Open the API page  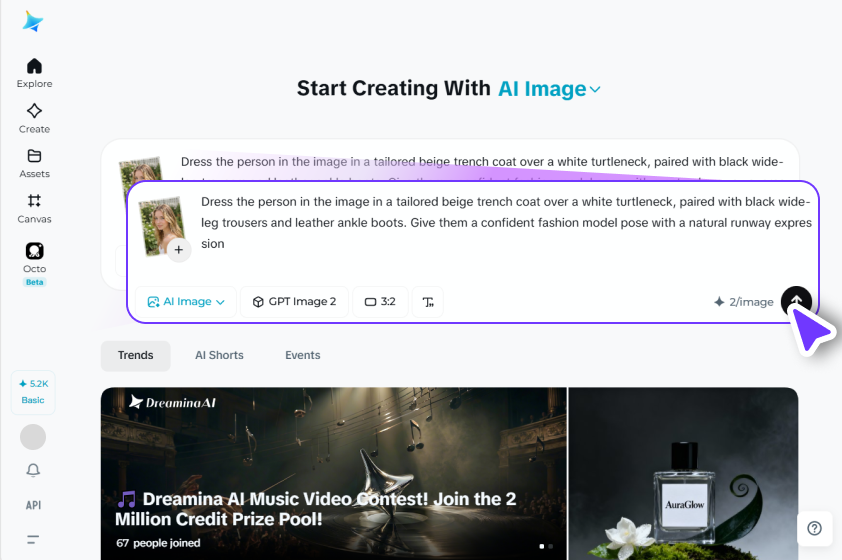click(x=33, y=505)
